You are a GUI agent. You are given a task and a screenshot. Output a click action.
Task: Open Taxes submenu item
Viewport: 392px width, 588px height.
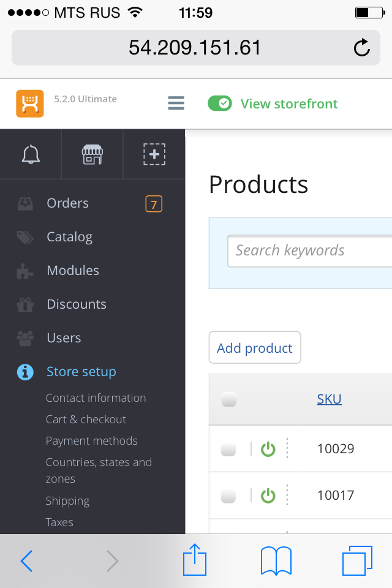coord(59,522)
